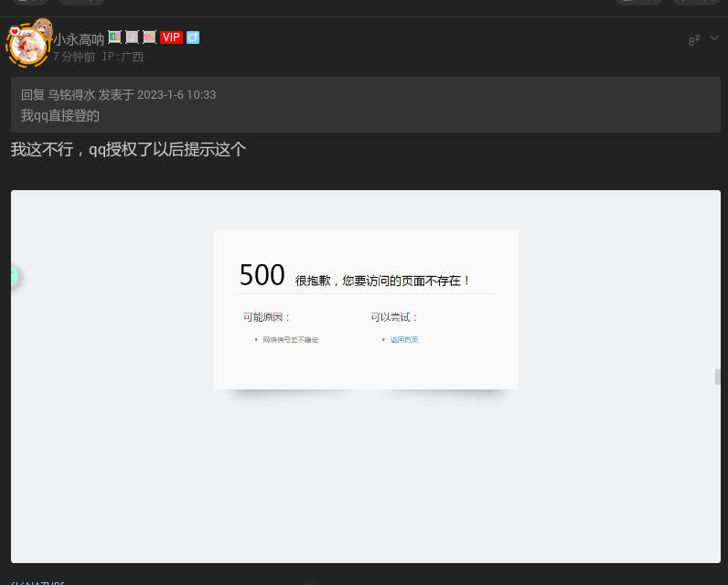The width and height of the screenshot is (728, 585).
Task: Click the IP:广西 location label
Action: click(123, 57)
